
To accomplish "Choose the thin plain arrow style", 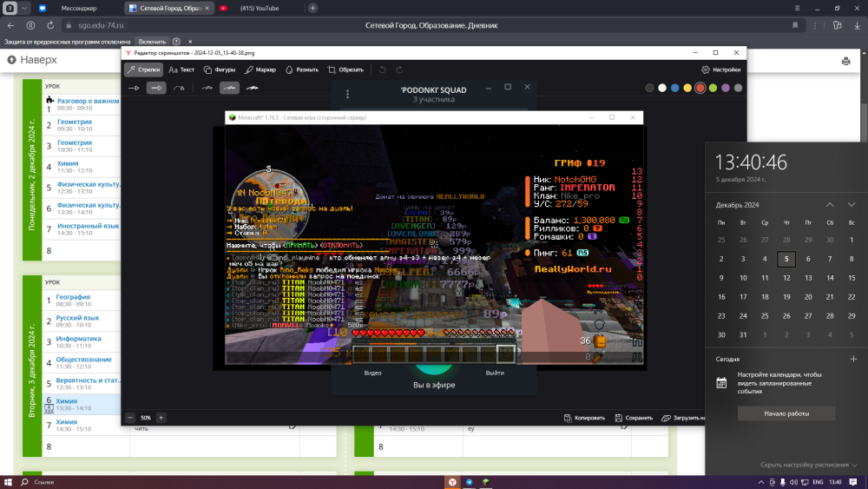I will click(x=134, y=88).
